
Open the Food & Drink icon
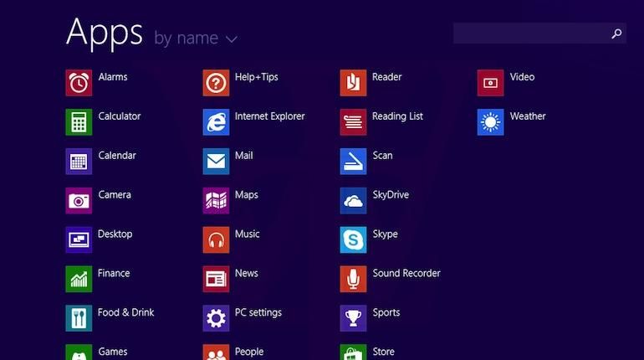coord(79,318)
